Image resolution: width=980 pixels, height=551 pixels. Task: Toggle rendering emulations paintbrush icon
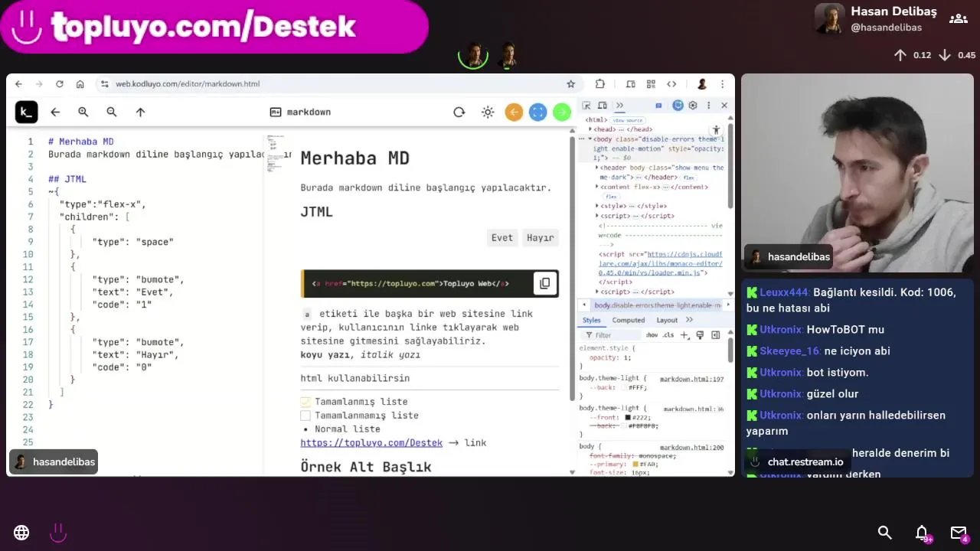click(x=700, y=335)
